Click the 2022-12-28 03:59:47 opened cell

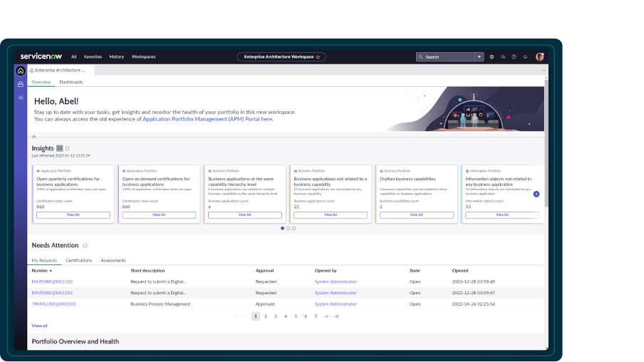474,293
